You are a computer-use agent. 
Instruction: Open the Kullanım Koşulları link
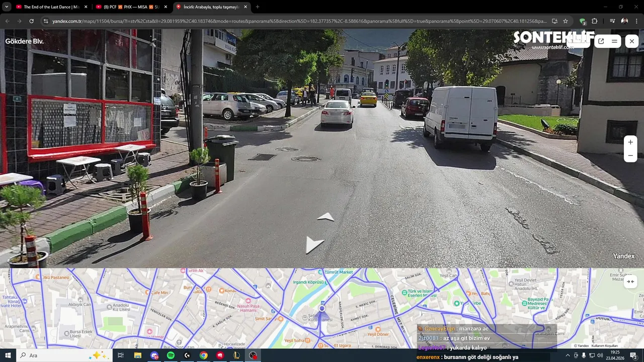pos(605,346)
